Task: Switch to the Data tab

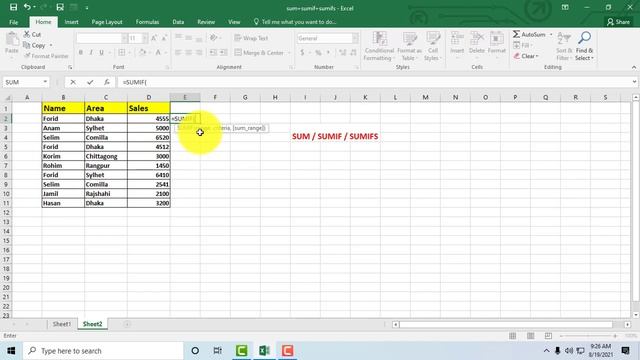Action: tap(178, 22)
